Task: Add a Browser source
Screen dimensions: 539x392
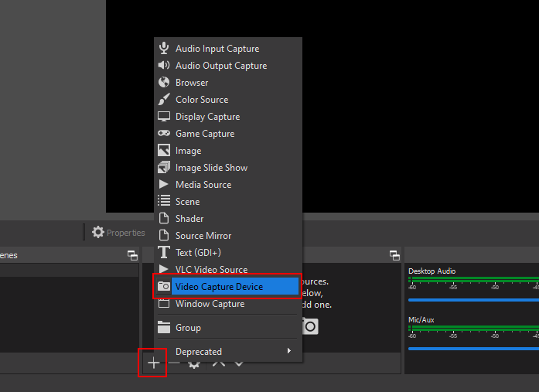Action: 228,83
